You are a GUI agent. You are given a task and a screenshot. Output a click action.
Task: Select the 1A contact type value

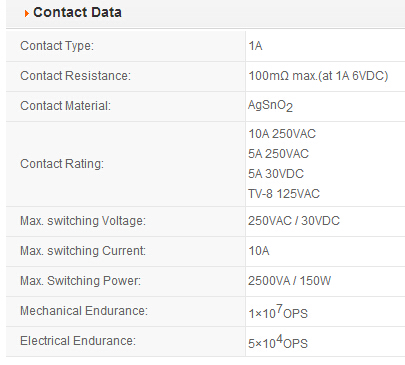tap(255, 46)
